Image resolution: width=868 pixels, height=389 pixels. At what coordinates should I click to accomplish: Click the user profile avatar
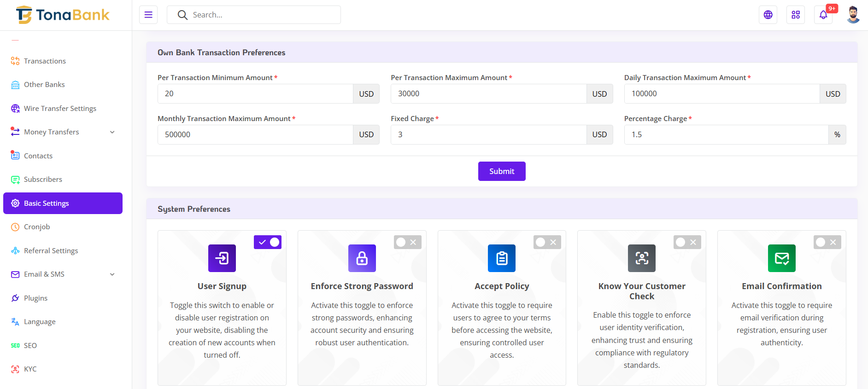pyautogui.click(x=853, y=15)
